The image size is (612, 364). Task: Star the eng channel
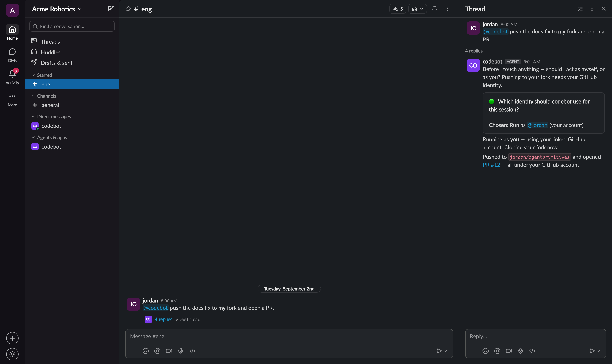(x=128, y=9)
